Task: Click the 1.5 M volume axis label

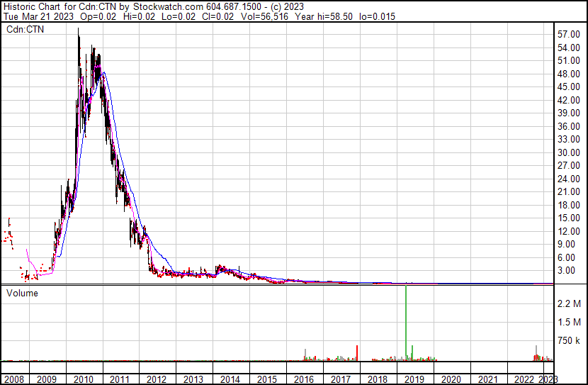Action: pyautogui.click(x=569, y=322)
